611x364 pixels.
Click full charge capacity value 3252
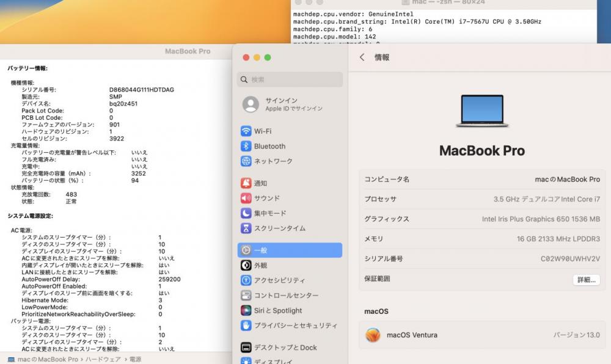pos(138,173)
